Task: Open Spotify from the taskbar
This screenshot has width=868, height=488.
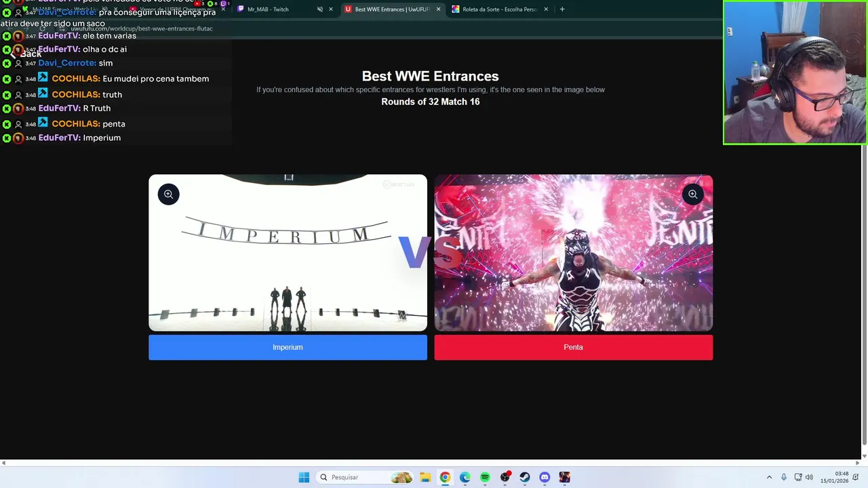Action: coord(485,477)
